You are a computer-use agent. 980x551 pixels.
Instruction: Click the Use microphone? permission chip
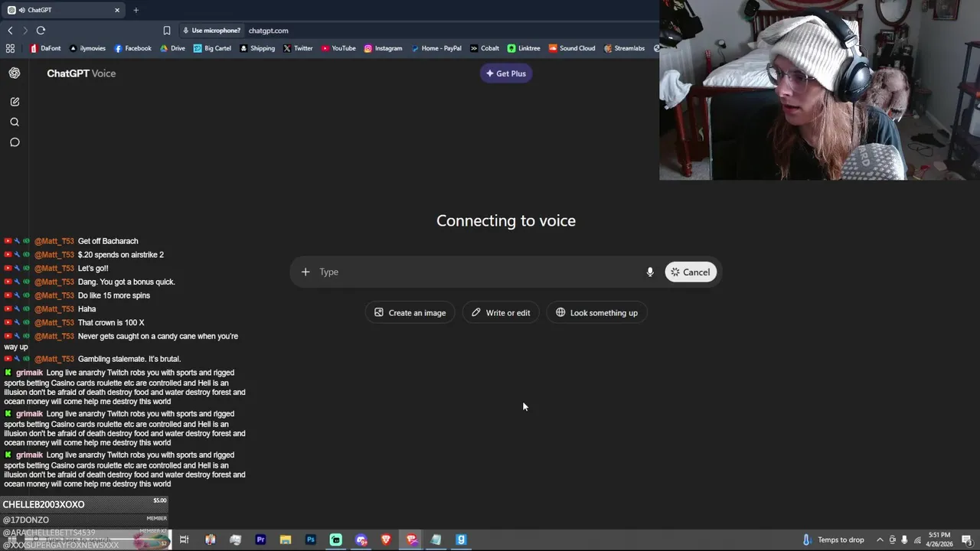[x=212, y=31]
